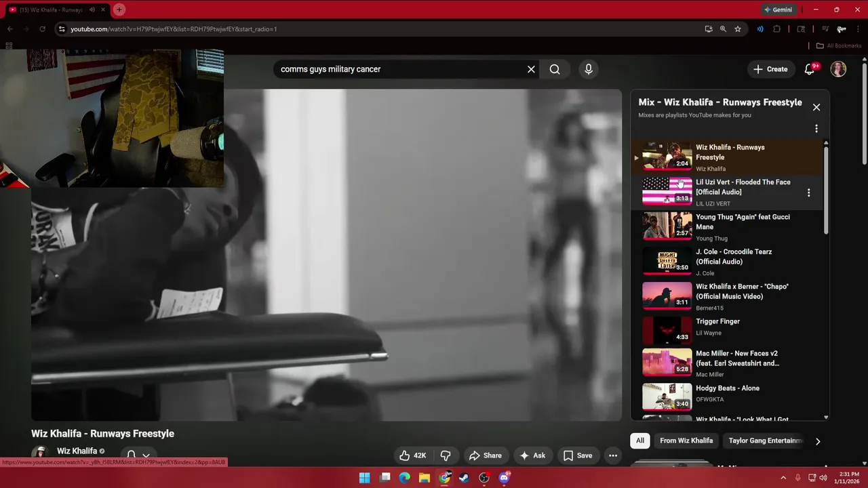Start voice search with the microphone
Viewport: 868px width, 488px height.
589,69
